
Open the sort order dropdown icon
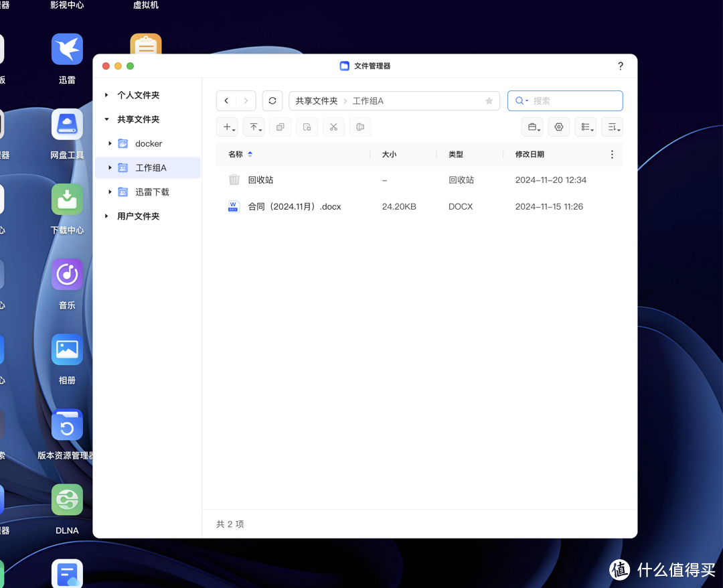click(613, 127)
